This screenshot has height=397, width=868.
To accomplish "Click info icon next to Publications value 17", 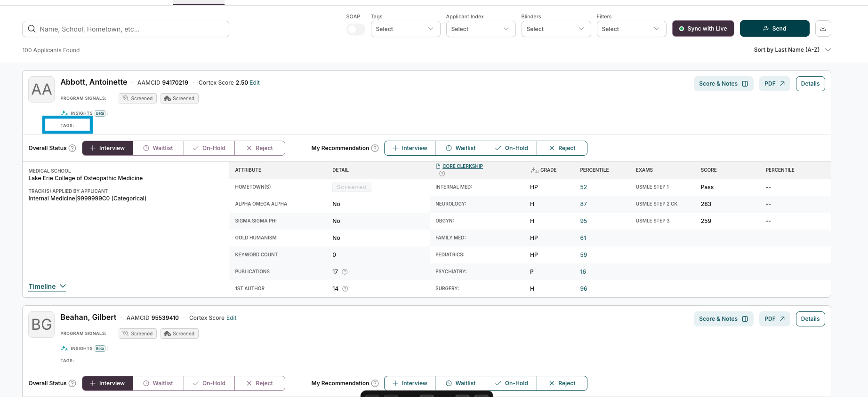I will [345, 272].
